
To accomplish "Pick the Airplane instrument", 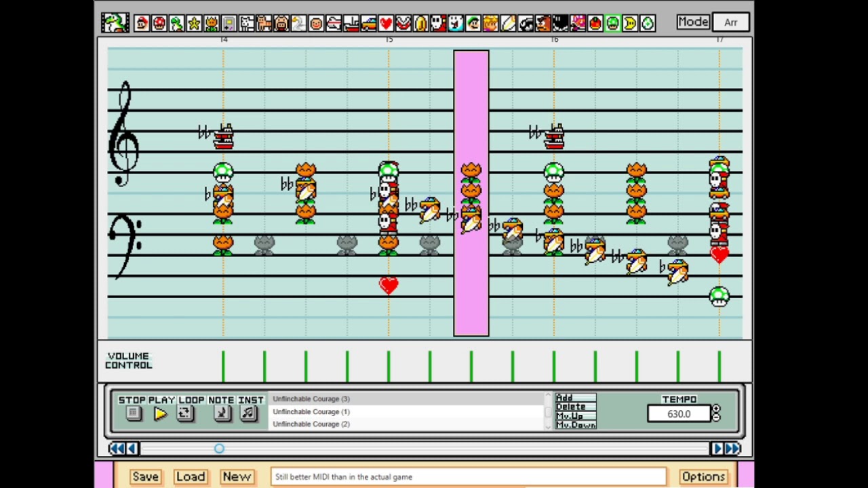I will [334, 23].
